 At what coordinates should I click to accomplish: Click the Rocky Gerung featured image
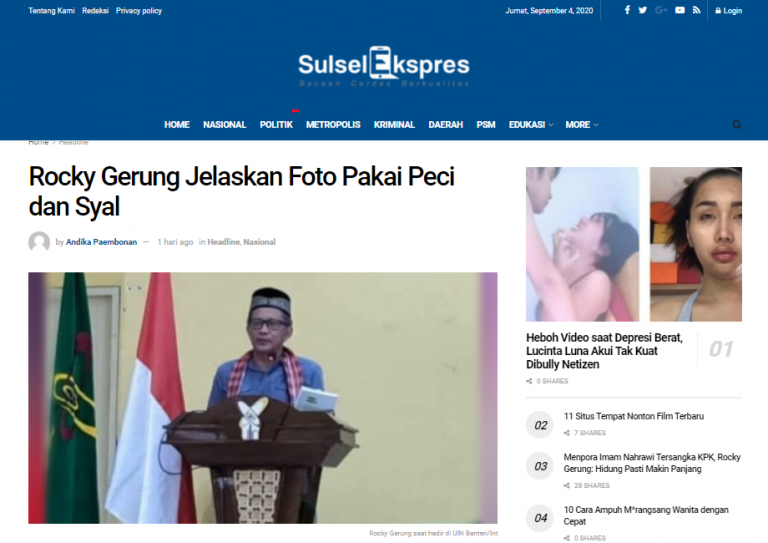[x=263, y=398]
